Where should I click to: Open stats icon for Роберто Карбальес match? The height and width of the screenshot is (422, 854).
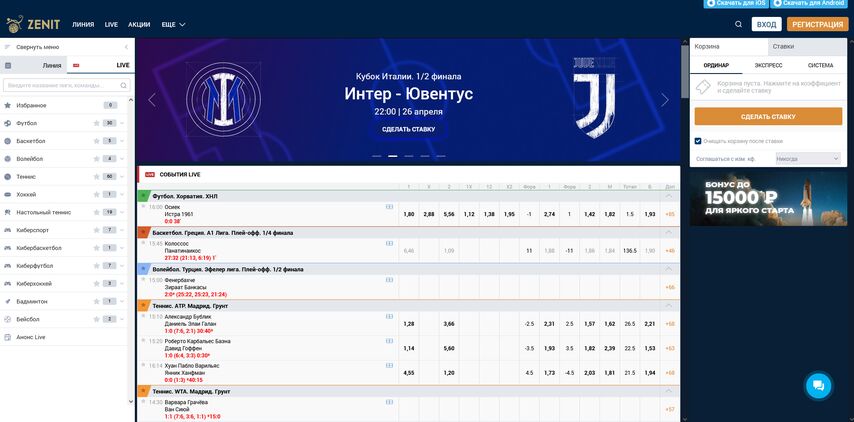tap(389, 341)
